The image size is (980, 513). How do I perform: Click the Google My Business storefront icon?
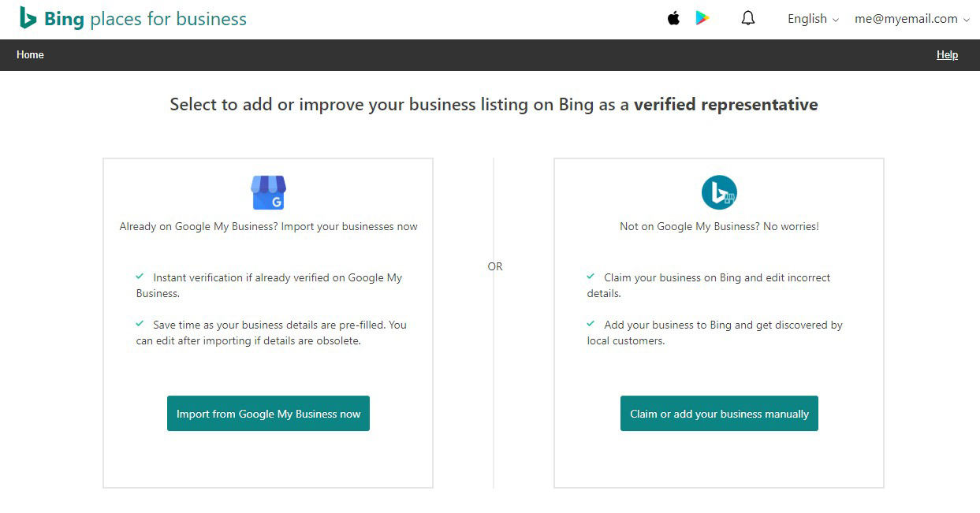[x=268, y=191]
